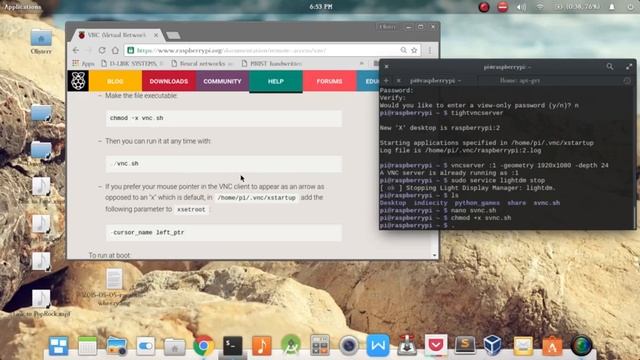Open WPS Writer from the dock

tap(378, 346)
